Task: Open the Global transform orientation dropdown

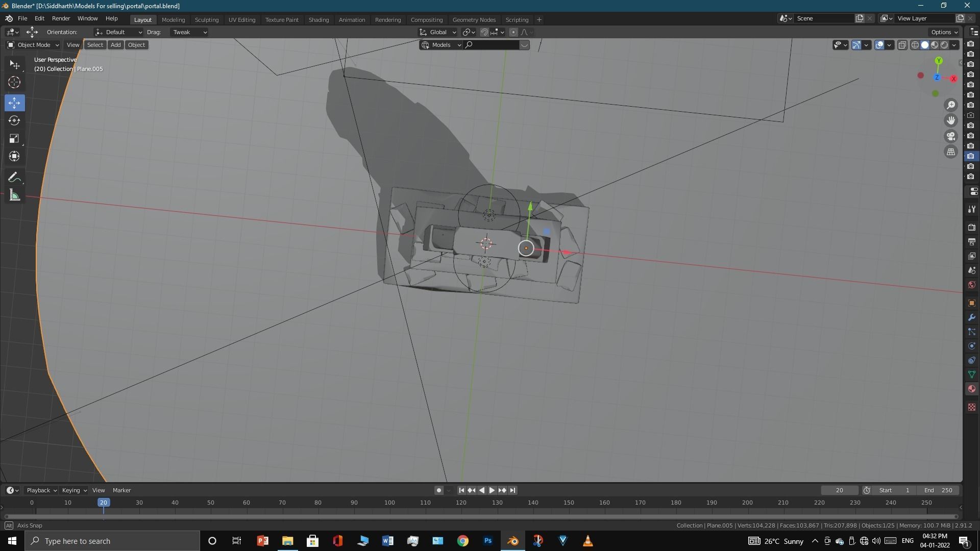Action: tap(437, 32)
